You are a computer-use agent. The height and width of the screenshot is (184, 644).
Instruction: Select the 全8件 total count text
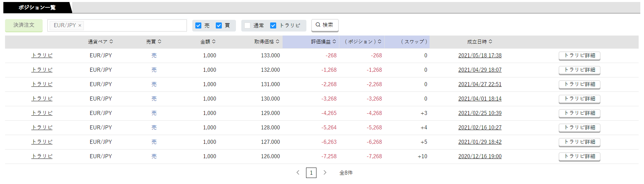346,173
